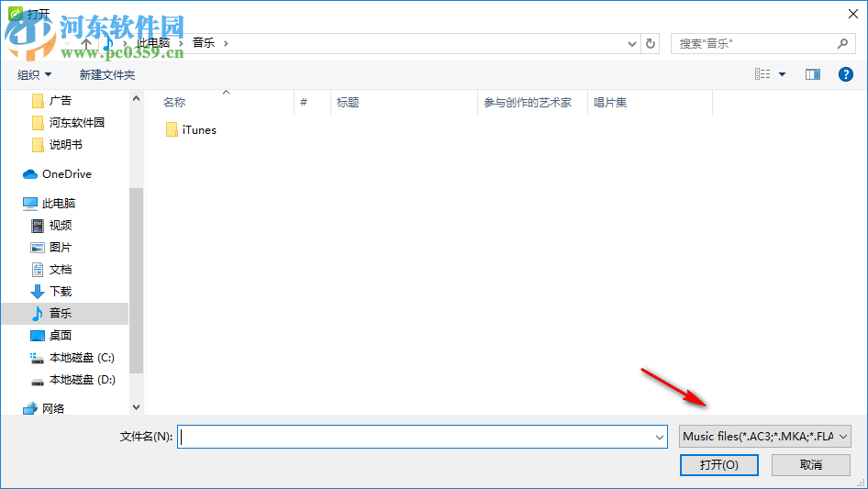Click the 取消 button
The height and width of the screenshot is (489, 868).
click(811, 465)
